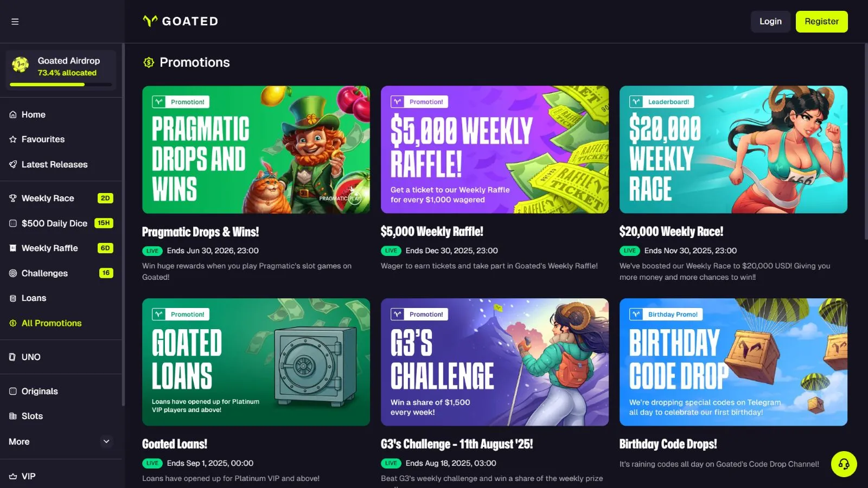
Task: Click the VIP crown icon
Action: pos(13,477)
